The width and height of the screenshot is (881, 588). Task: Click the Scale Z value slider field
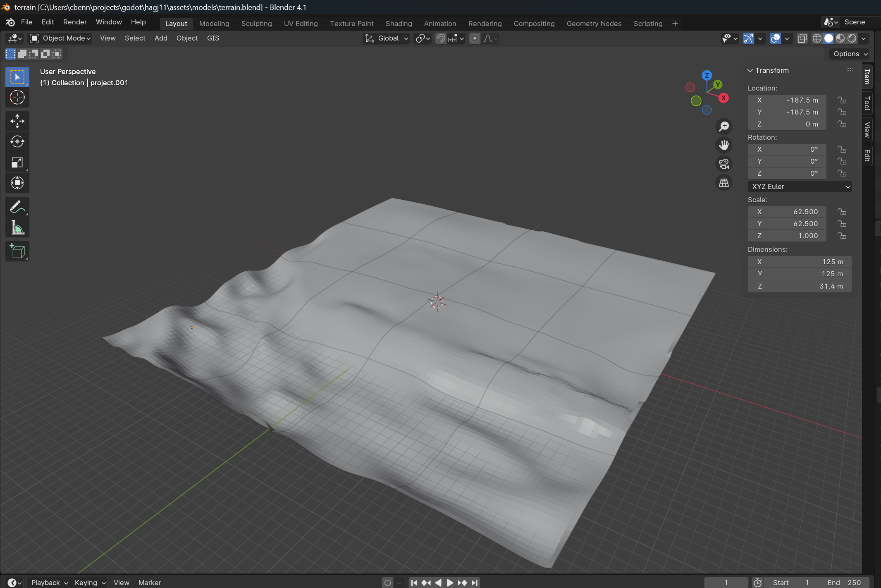pyautogui.click(x=787, y=236)
